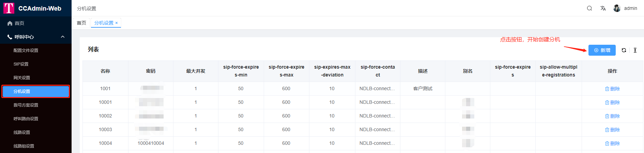Click the CCAdmin-Web logo icon
Screen dimensions: 644x153
point(9,8)
